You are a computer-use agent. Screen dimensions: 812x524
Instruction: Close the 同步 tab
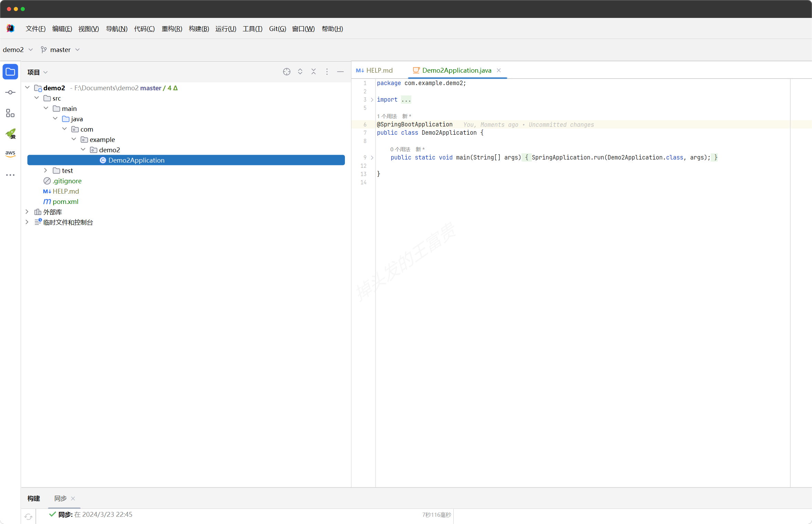(73, 499)
